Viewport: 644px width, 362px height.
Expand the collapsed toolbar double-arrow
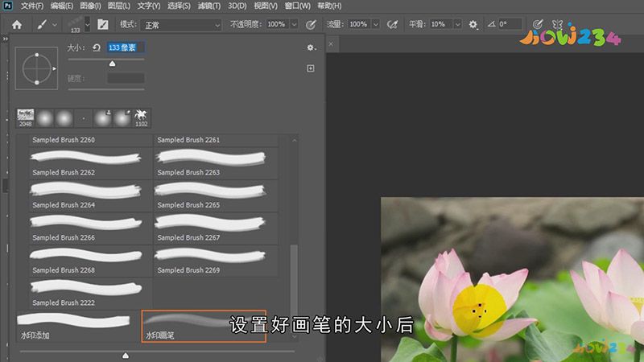pyautogui.click(x=5, y=39)
